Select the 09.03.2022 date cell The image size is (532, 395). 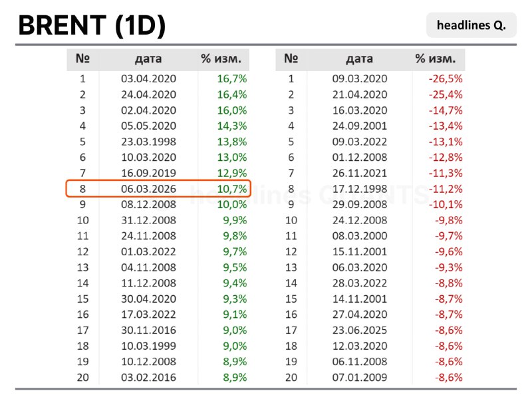(359, 142)
